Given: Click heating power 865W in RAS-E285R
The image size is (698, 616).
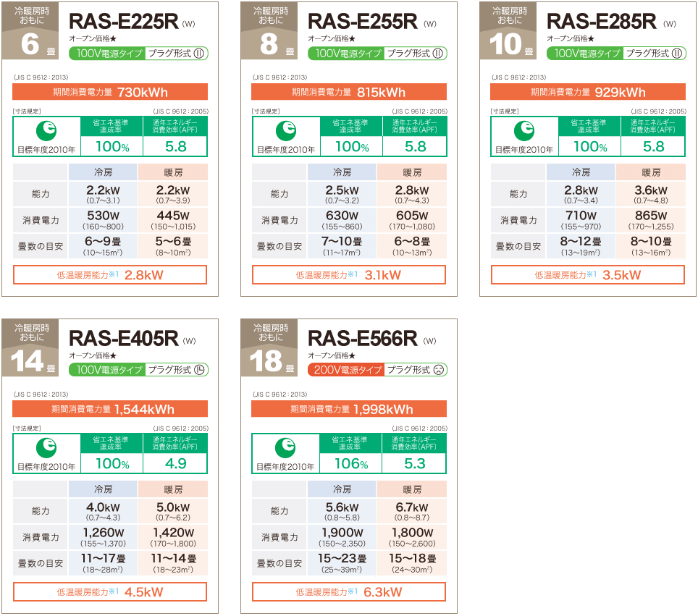Looking at the screenshot, I should (651, 216).
